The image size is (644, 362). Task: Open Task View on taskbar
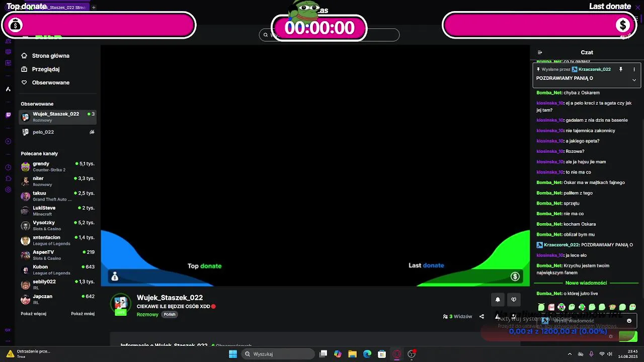(x=324, y=354)
